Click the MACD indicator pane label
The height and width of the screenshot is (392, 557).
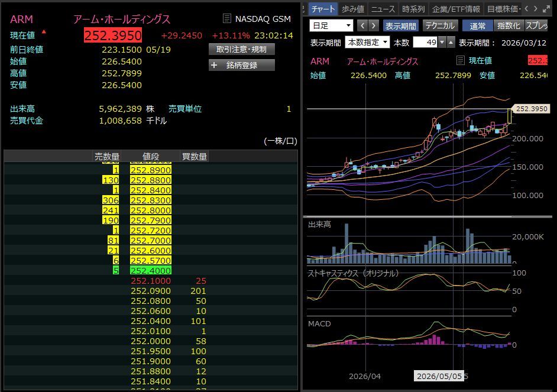[x=319, y=323]
